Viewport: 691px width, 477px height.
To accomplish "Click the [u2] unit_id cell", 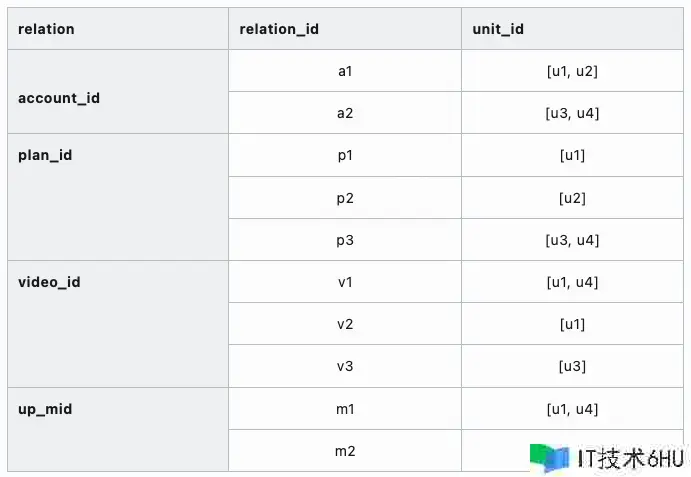I will [572, 198].
